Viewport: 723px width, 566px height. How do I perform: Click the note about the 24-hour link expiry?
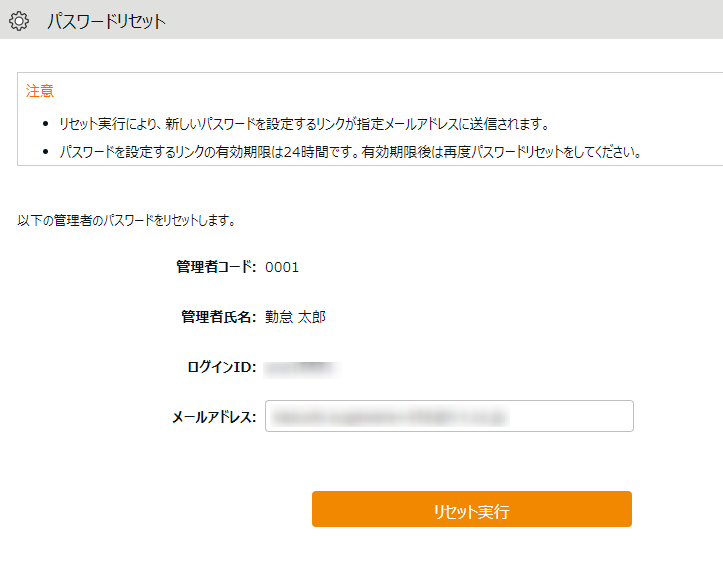tap(349, 152)
